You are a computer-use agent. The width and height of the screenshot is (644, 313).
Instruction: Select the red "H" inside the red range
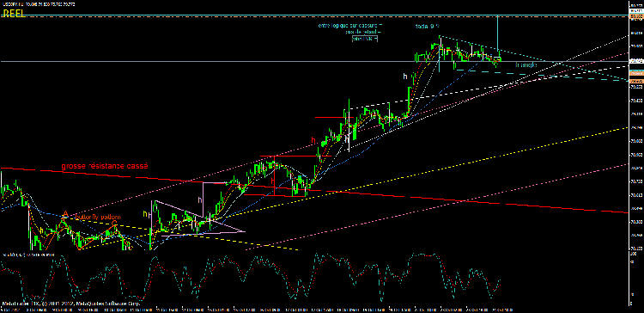[x=273, y=181]
